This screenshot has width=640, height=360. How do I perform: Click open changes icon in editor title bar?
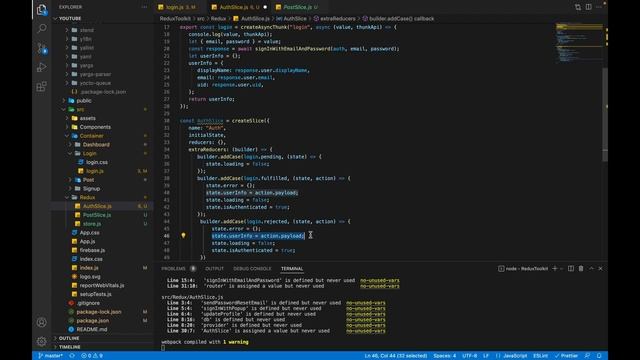pyautogui.click(x=578, y=7)
